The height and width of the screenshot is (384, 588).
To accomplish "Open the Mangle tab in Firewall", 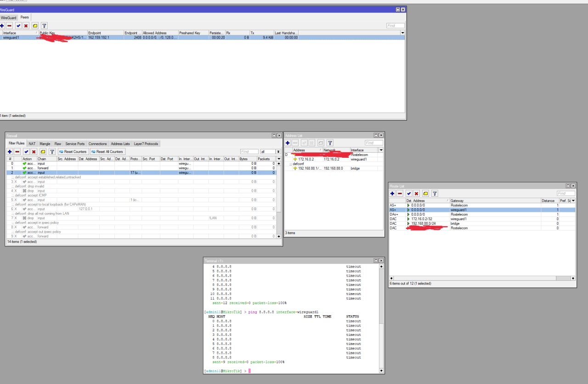I will pos(45,144).
